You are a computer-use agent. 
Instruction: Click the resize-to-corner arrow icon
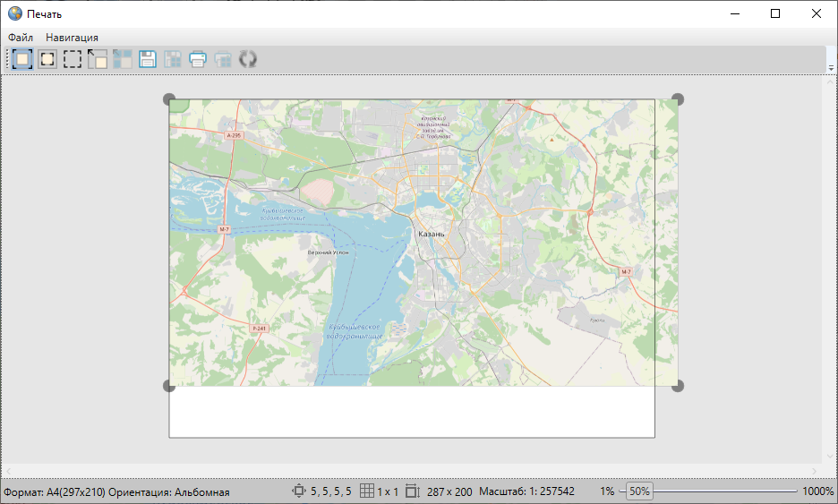coord(98,59)
